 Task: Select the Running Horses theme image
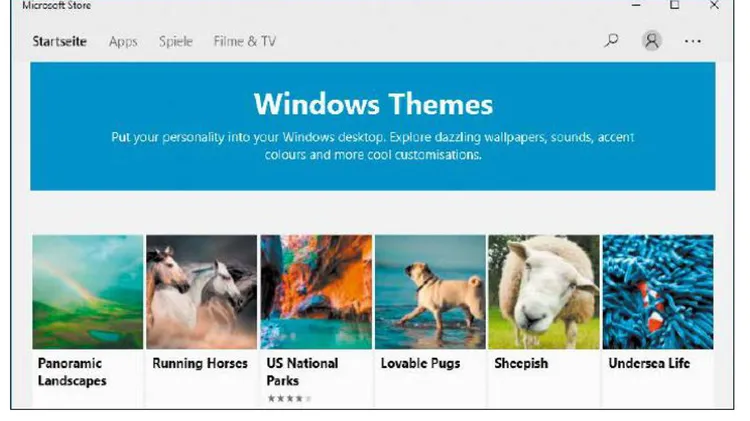coord(201,292)
